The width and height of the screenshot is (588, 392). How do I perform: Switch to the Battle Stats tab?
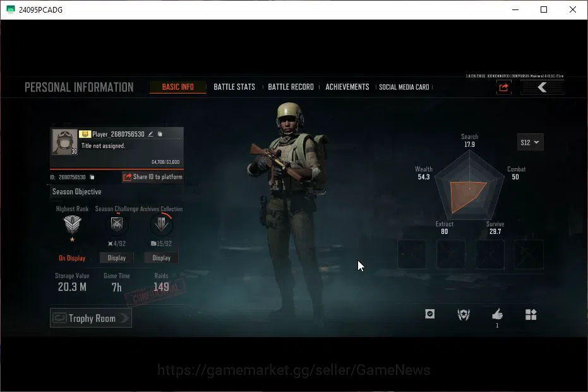234,87
